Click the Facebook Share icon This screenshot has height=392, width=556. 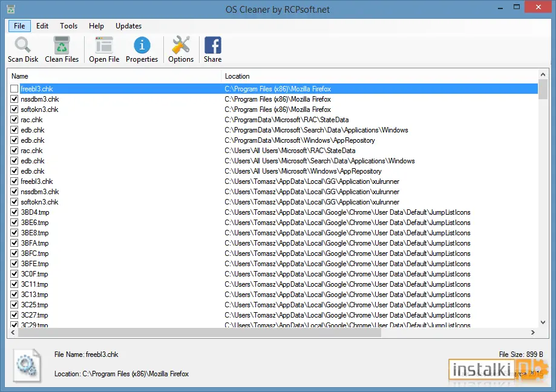[x=213, y=45]
